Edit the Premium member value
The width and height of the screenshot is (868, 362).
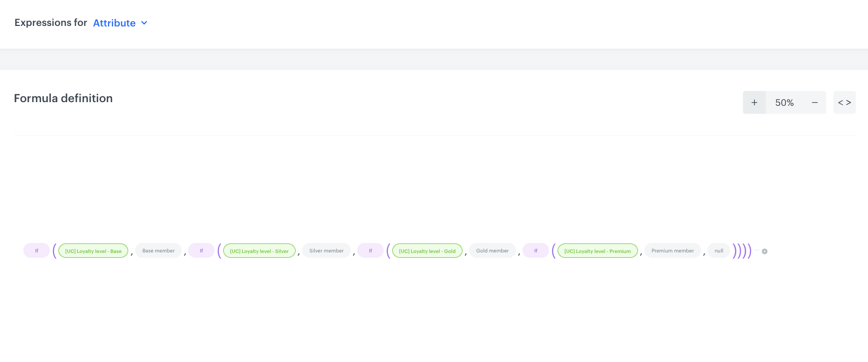[672, 251]
